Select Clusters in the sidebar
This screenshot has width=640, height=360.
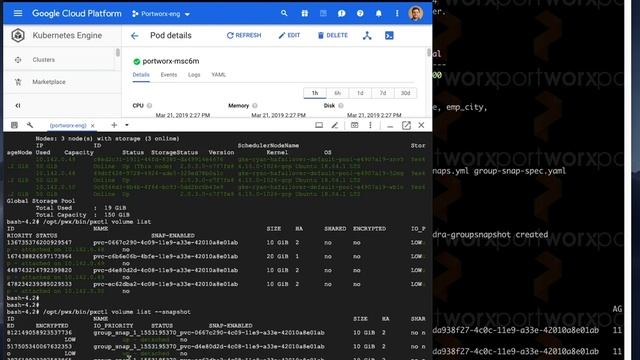(44, 60)
